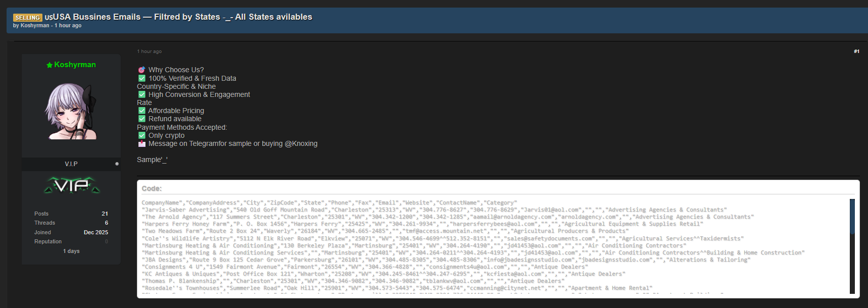Open thread title usUSA Bussines Emails
The image size is (868, 308).
point(178,17)
